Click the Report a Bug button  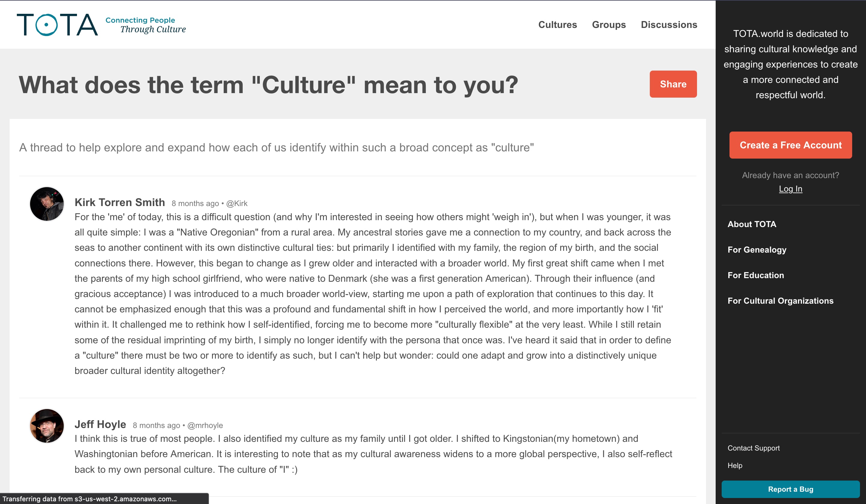point(791,489)
